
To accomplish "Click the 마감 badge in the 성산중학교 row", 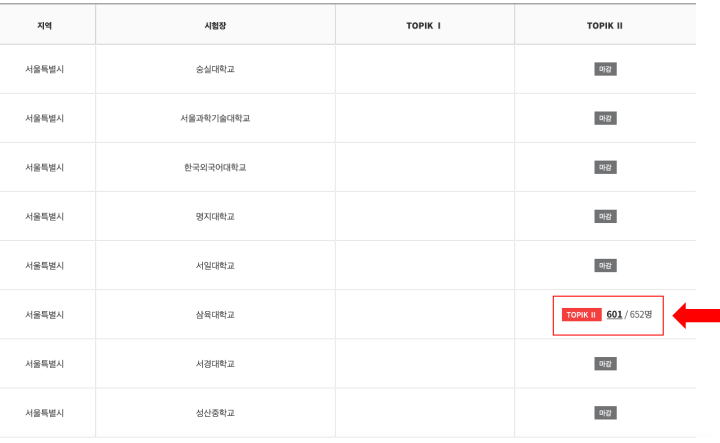I will click(605, 412).
